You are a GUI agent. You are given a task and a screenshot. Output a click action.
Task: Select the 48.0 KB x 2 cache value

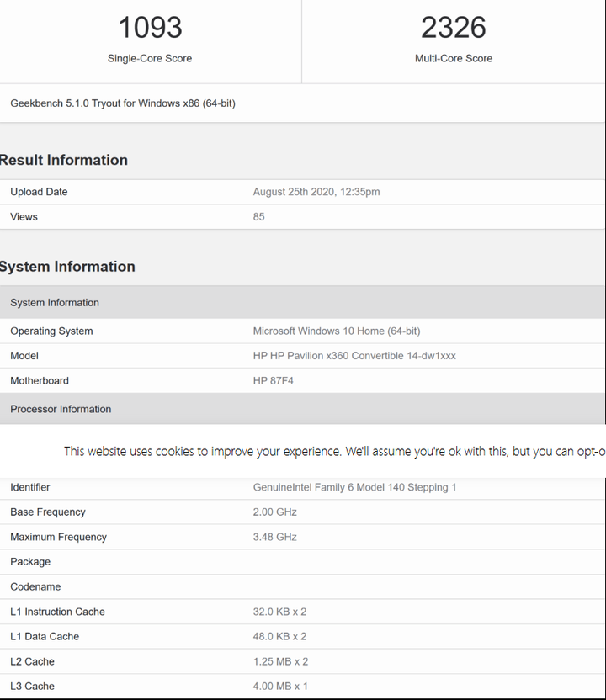pyautogui.click(x=279, y=637)
